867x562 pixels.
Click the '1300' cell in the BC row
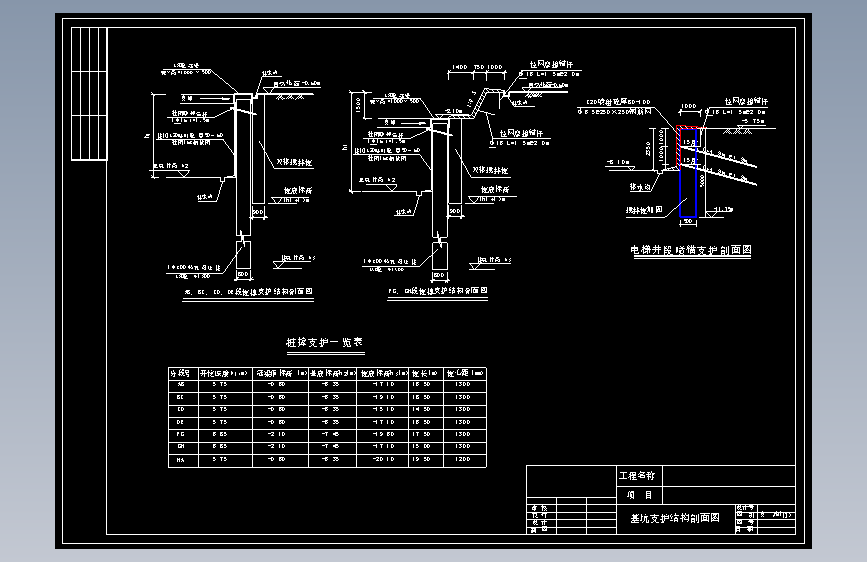(462, 397)
